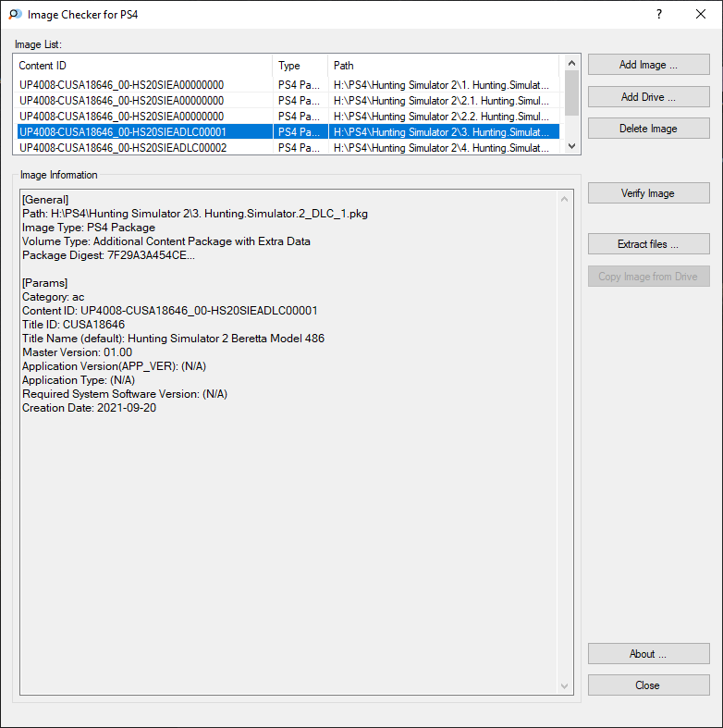This screenshot has width=723, height=728.
Task: Click the Category: ac line
Action: [53, 297]
